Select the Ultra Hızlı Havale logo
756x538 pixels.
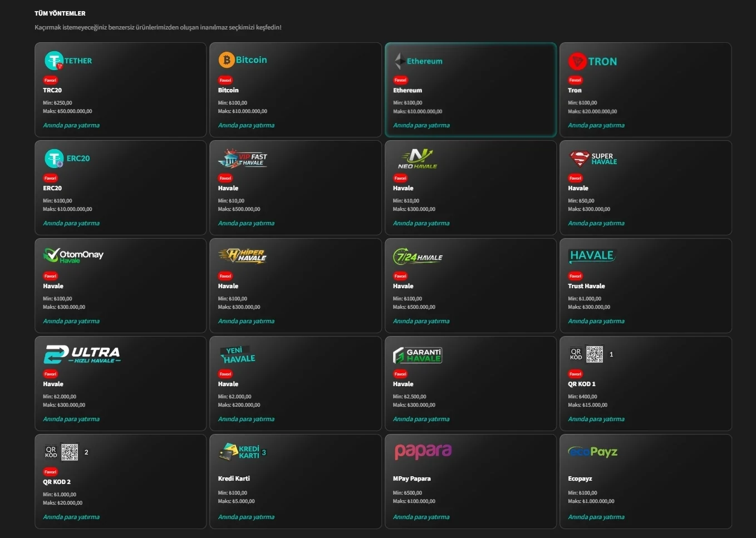point(82,354)
